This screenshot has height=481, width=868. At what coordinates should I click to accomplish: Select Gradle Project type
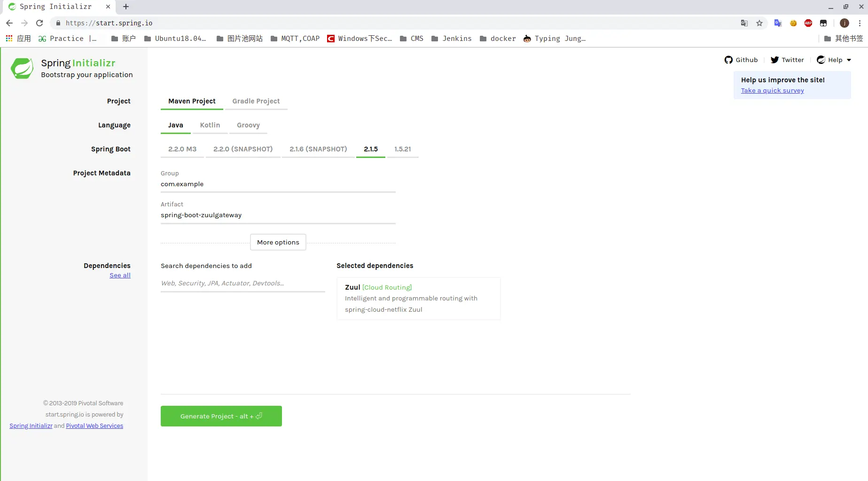click(x=256, y=101)
